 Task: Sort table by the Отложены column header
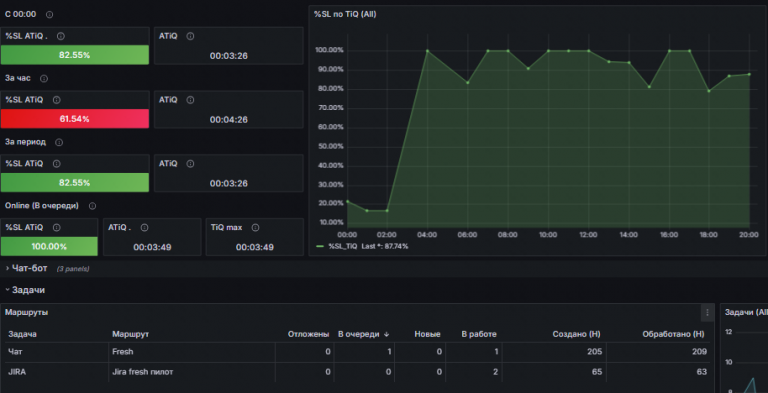click(309, 334)
